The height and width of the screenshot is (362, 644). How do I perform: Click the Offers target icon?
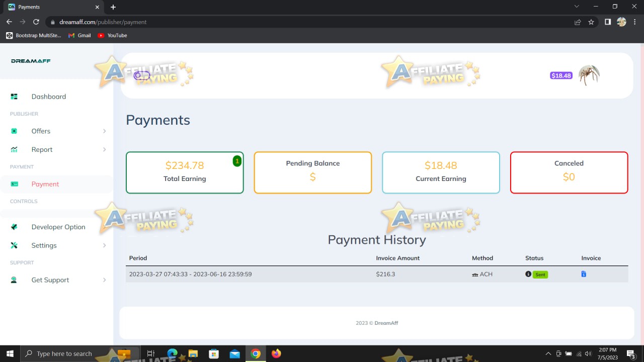tap(15, 131)
